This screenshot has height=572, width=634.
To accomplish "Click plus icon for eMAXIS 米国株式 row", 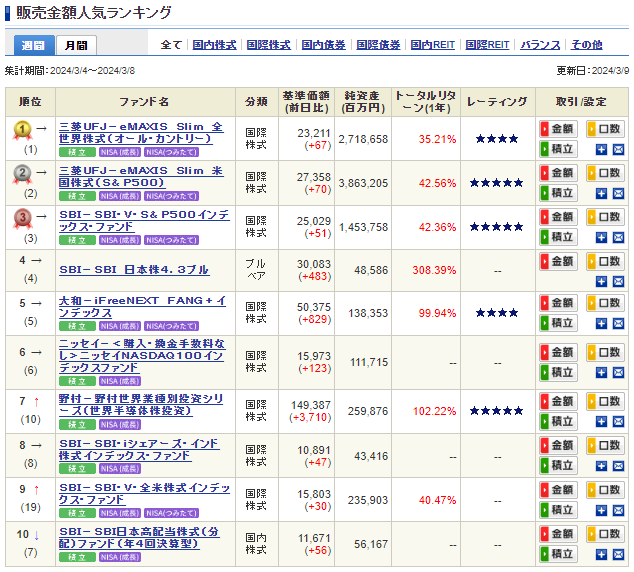I will 601,194.
